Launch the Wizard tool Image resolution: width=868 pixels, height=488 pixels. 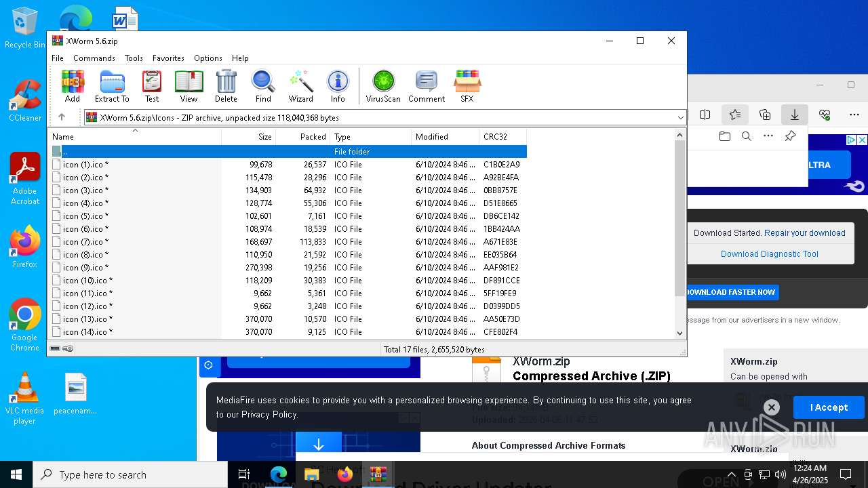(300, 86)
